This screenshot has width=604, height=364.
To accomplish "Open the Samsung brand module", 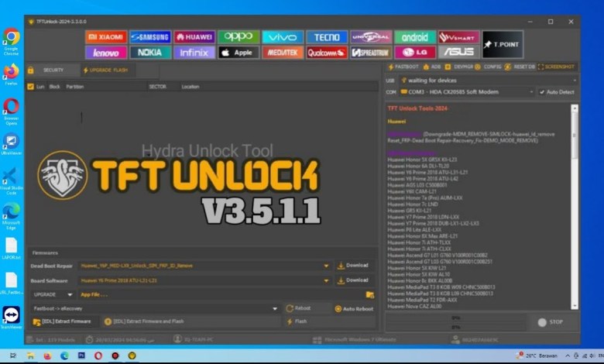I will pos(150,36).
